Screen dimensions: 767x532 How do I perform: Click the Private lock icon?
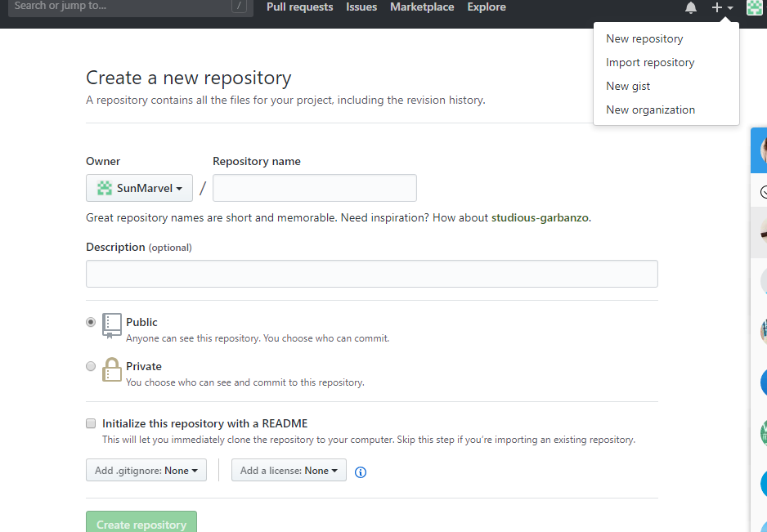[111, 369]
